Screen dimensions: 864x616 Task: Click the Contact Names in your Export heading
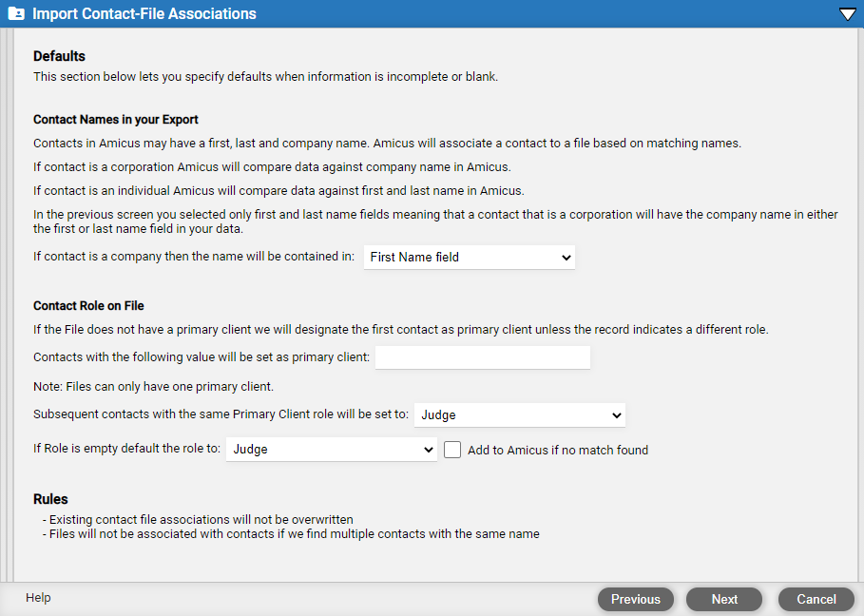tap(116, 120)
